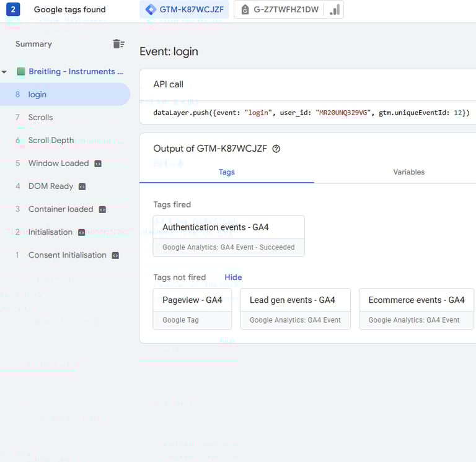Select event 3 Container loaded

point(65,209)
